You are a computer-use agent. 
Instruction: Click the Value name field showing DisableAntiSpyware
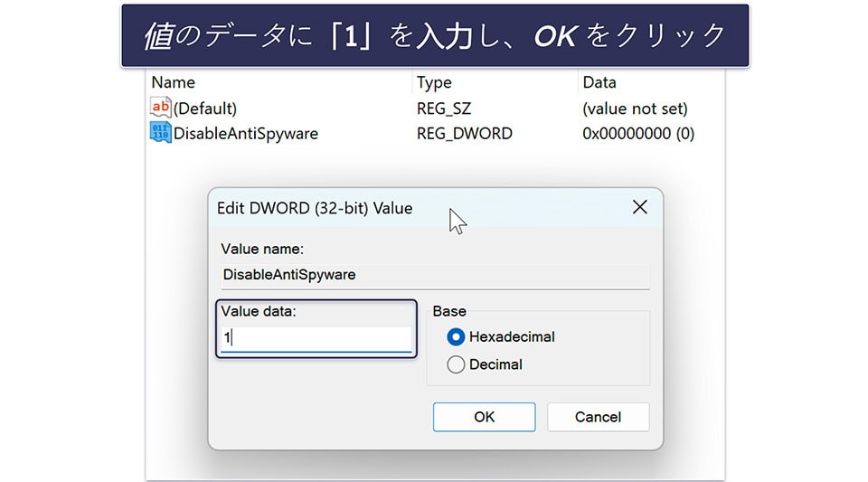435,275
